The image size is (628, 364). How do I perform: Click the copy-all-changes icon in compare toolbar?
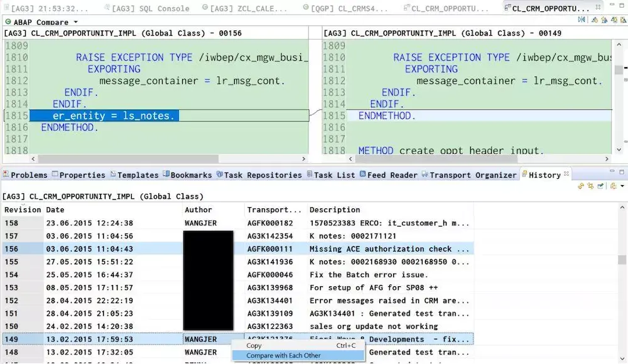pyautogui.click(x=595, y=20)
